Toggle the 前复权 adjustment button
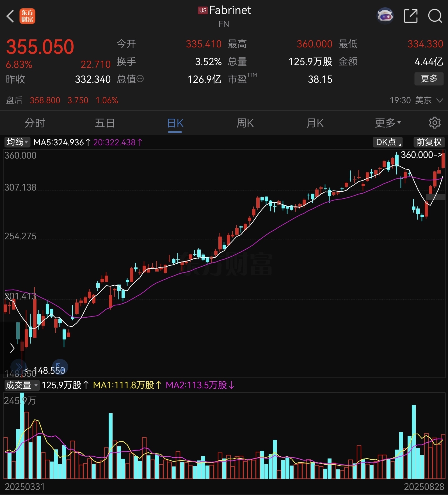This screenshot has width=448, height=495. (429, 142)
